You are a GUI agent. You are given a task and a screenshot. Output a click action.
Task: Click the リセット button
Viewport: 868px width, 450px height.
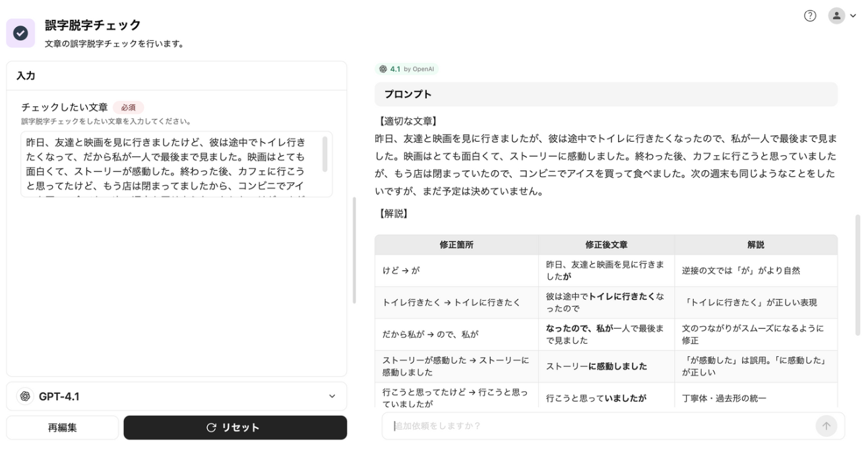(x=235, y=428)
